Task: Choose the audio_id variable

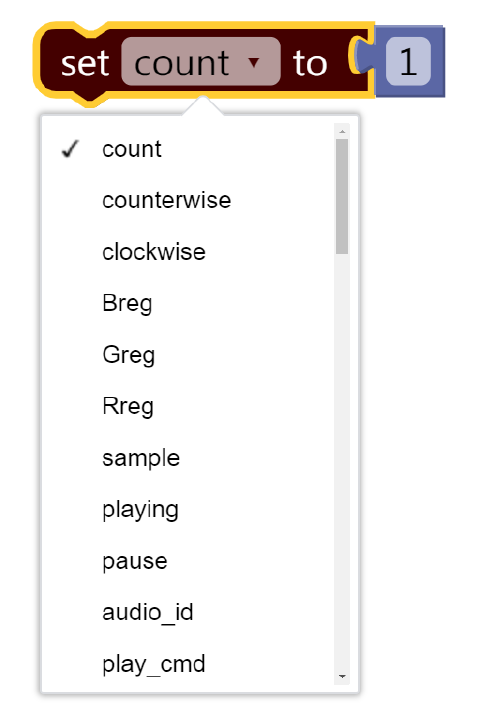Action: pyautogui.click(x=188, y=612)
